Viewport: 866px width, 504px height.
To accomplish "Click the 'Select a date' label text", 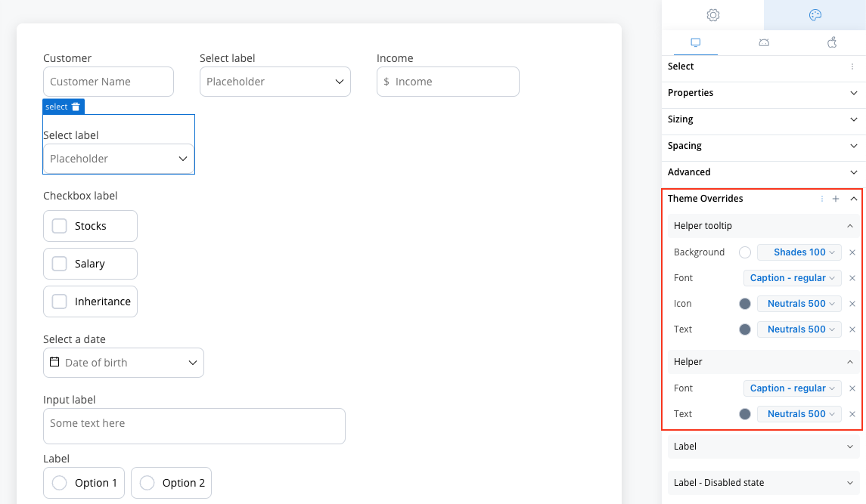I will tap(74, 339).
